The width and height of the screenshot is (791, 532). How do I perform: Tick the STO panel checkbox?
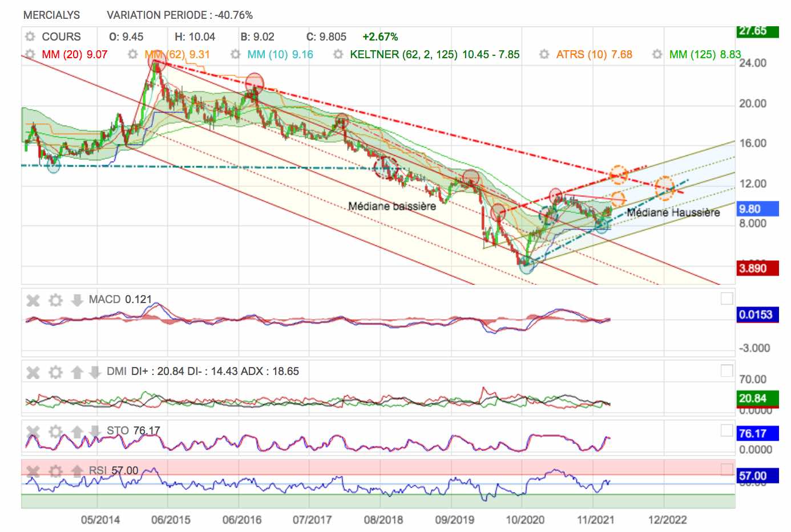(x=727, y=430)
